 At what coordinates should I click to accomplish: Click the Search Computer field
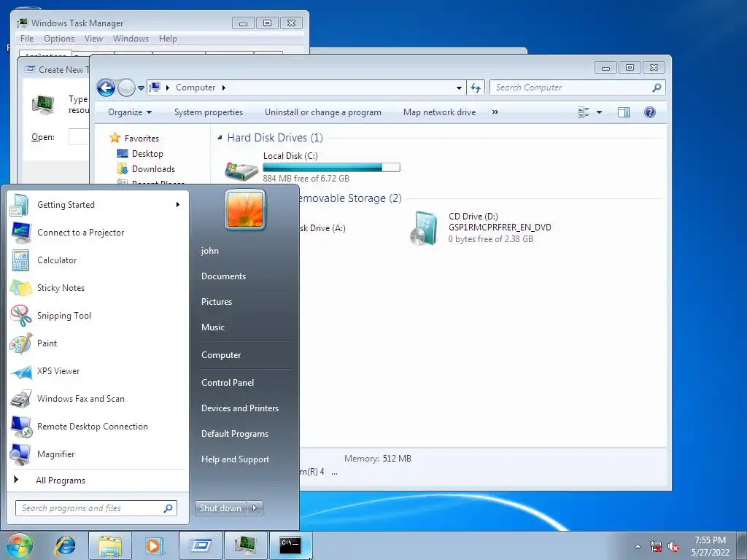point(578,87)
